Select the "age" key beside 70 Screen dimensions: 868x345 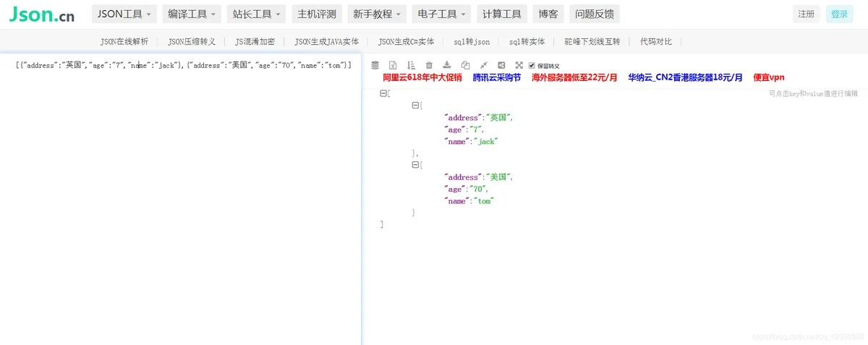click(x=455, y=189)
